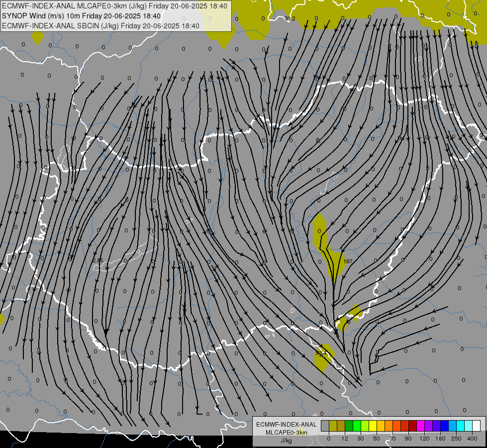487x448 pixels.
Task: Click the pure yellow legend swatch
Action: 373,426
